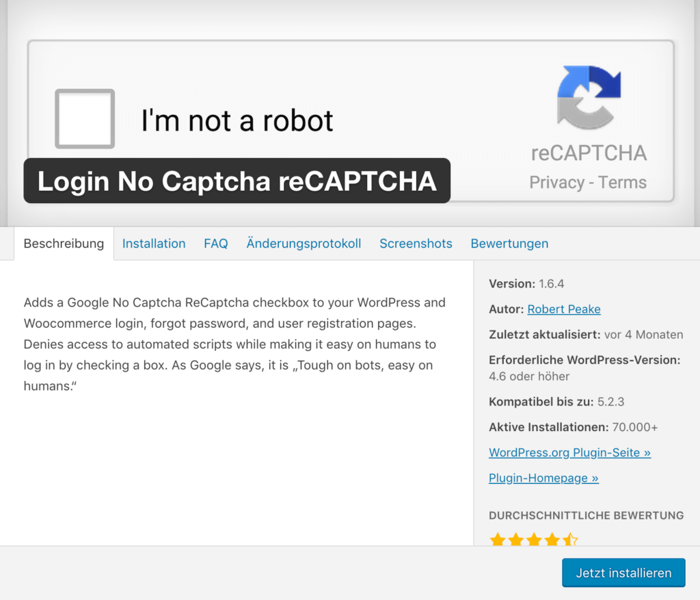
Task: Open the FAQ tab
Action: coord(216,244)
